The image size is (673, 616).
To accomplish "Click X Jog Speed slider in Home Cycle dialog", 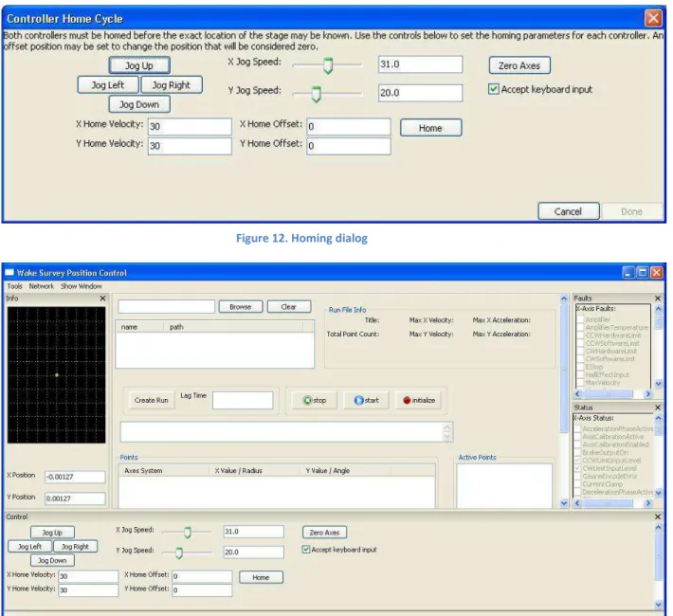I will (327, 65).
